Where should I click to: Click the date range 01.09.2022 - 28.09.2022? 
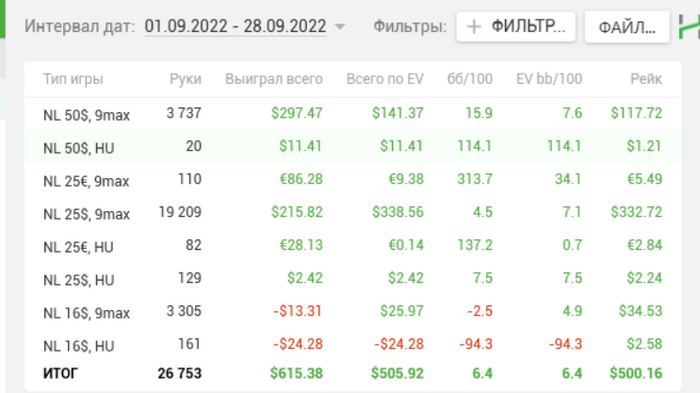click(x=235, y=26)
